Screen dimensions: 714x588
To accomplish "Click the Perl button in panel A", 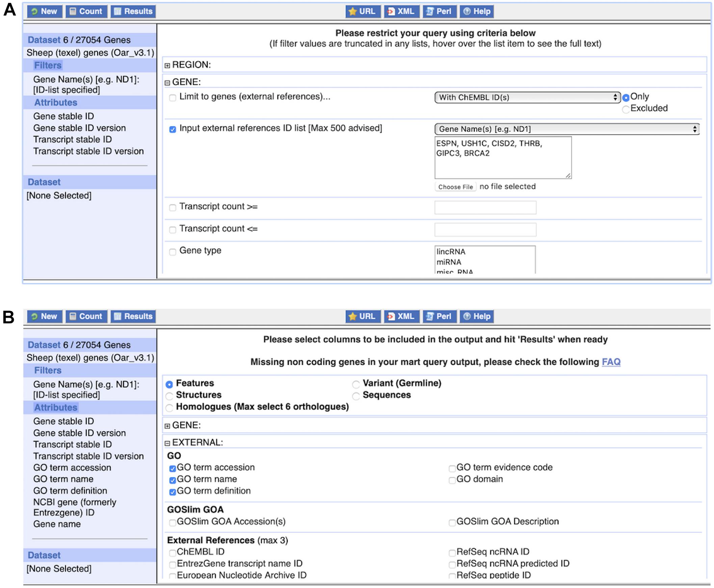I will pos(440,11).
